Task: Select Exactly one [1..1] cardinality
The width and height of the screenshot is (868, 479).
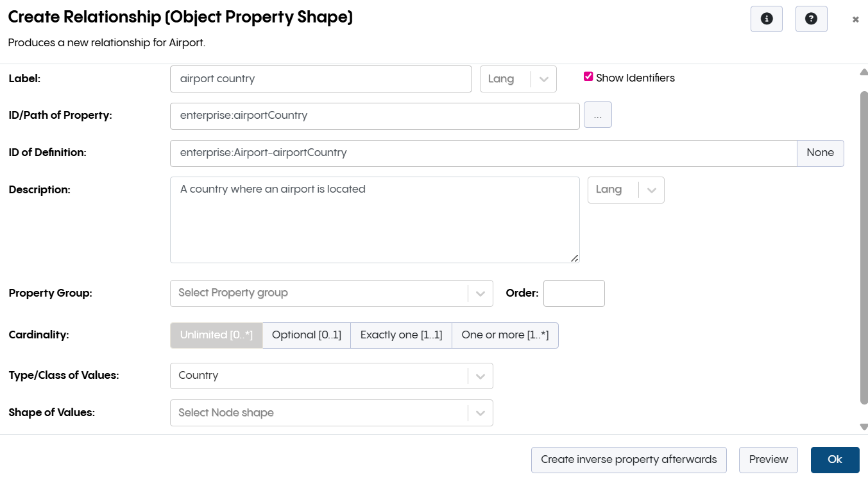Action: coord(401,335)
